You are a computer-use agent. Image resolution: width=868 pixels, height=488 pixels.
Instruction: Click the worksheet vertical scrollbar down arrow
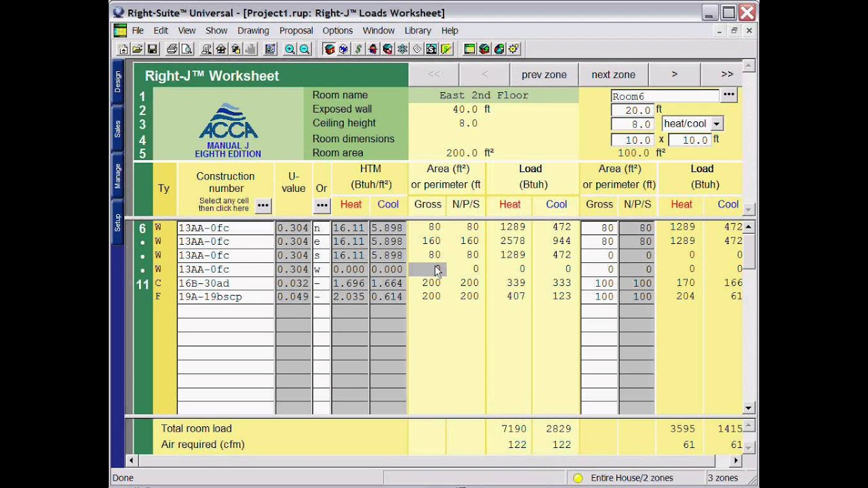pos(749,408)
